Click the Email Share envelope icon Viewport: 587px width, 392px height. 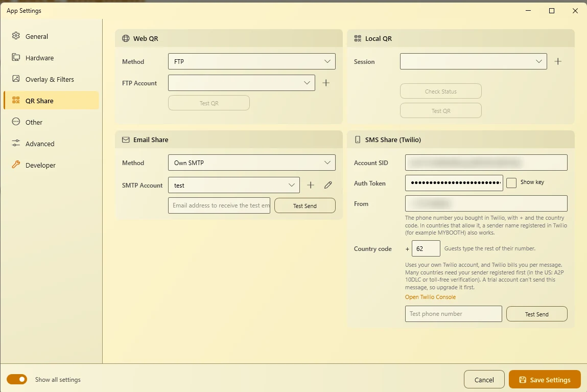(x=126, y=140)
